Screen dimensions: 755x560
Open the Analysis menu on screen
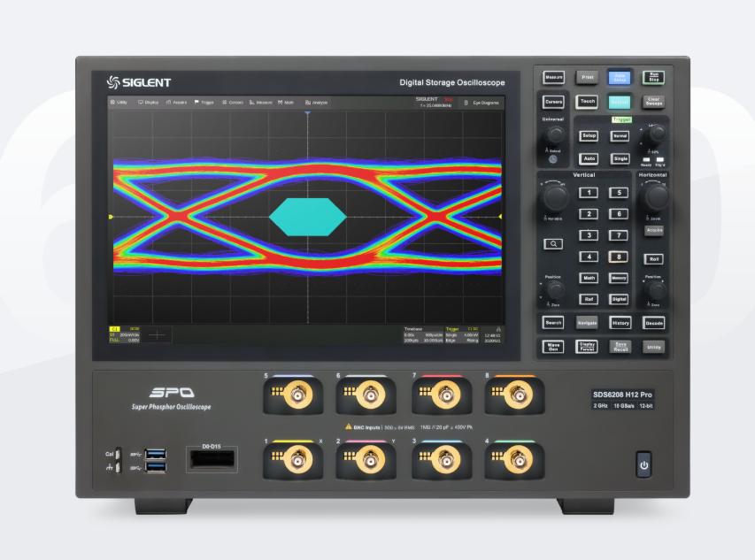pos(316,103)
